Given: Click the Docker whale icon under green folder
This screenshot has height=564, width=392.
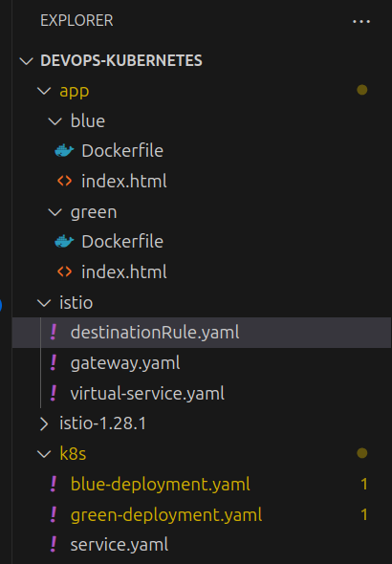Looking at the screenshot, I should pos(64,241).
